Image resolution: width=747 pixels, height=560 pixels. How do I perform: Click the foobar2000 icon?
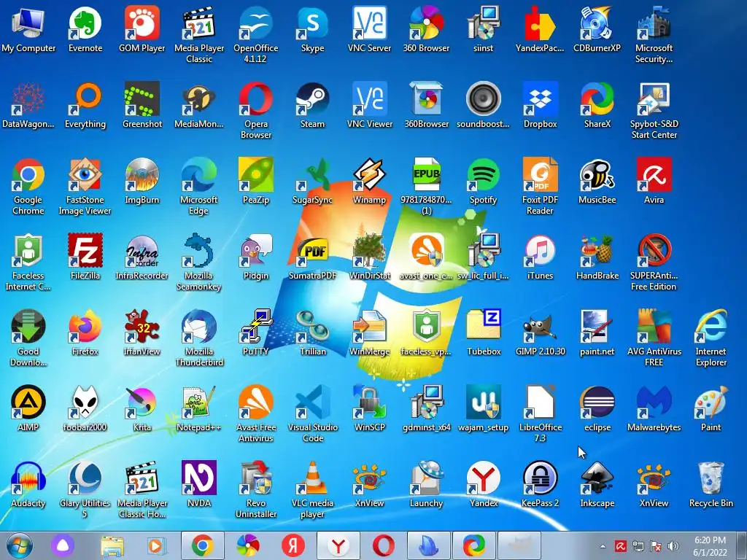[x=85, y=408]
